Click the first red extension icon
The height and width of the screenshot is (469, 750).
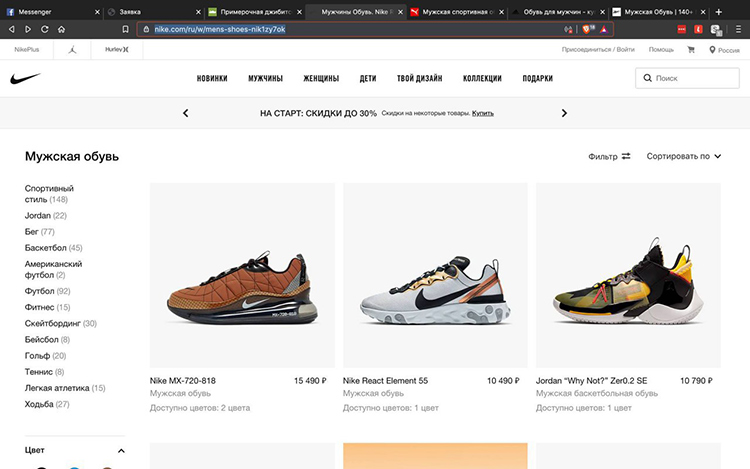pyautogui.click(x=682, y=29)
